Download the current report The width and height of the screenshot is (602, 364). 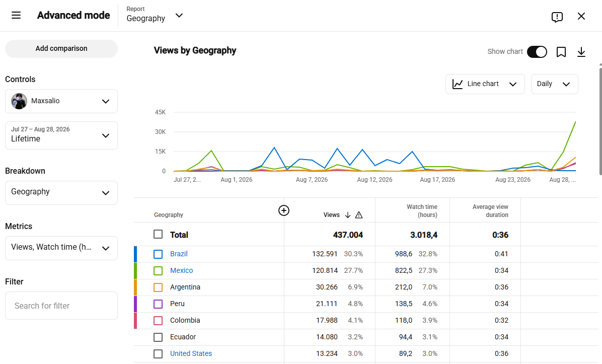click(581, 52)
